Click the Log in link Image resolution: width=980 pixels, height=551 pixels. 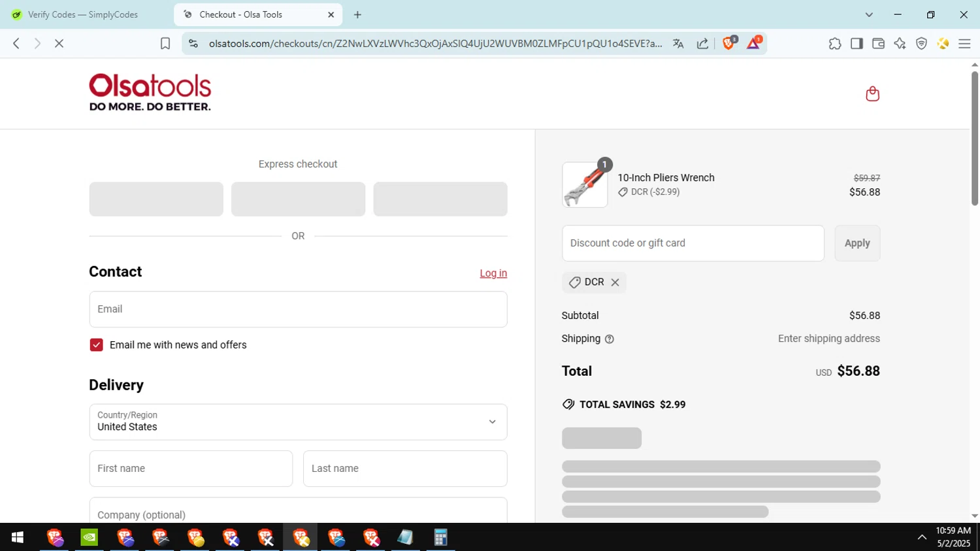493,273
